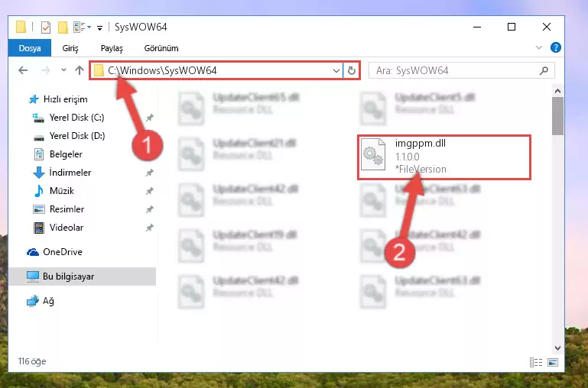588x388 pixels.
Task: Select the imgppm.dll file name
Action: [x=421, y=144]
